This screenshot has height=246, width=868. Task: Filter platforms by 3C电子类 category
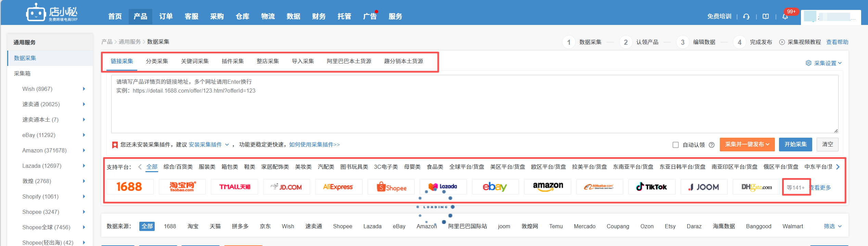coord(386,167)
